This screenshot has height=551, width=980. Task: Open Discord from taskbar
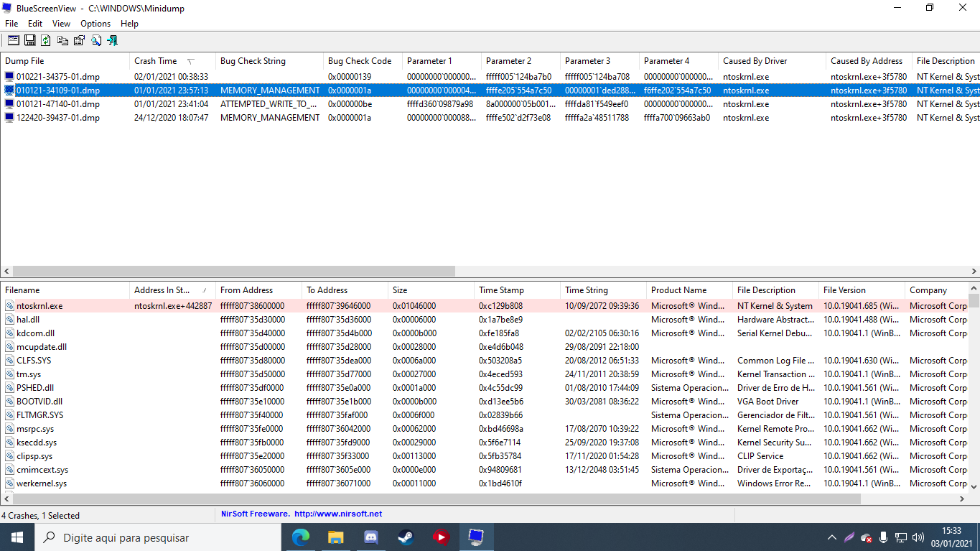(x=370, y=537)
